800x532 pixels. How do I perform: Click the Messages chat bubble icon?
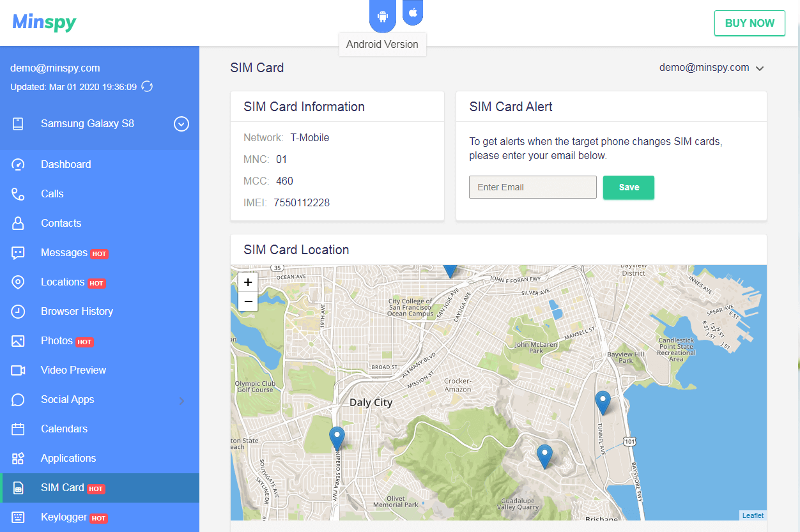tap(18, 252)
